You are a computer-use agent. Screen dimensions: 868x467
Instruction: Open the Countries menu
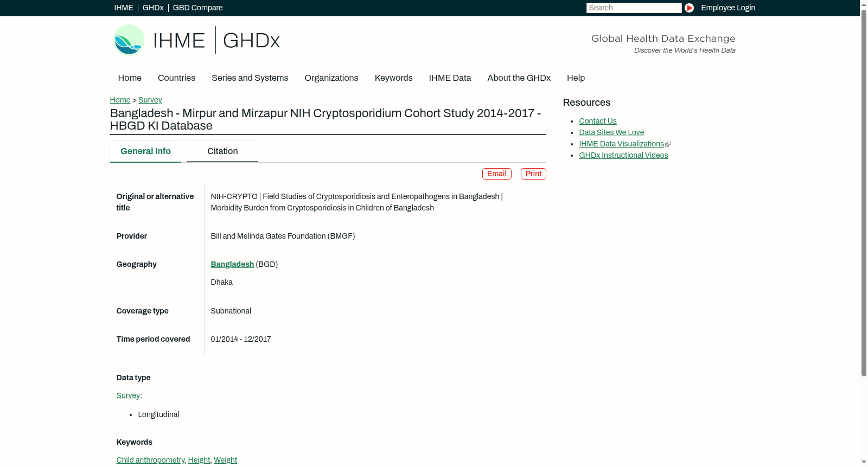[x=176, y=78]
